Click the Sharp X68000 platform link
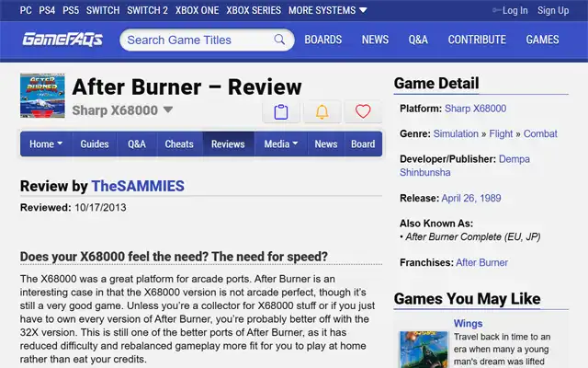588x368 pixels. point(475,109)
